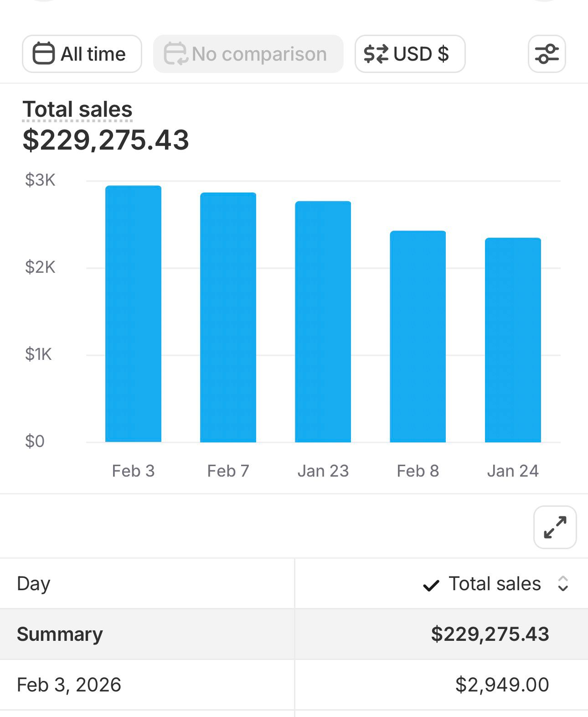Click the Summary row in table

point(60,634)
